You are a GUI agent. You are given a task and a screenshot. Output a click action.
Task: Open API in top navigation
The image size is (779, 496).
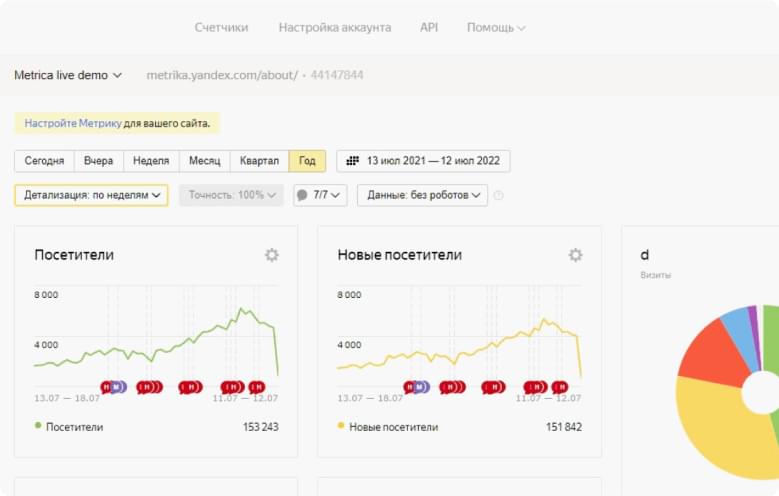(429, 27)
